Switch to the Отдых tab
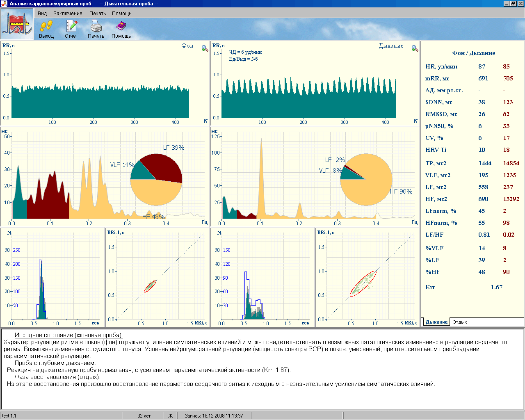 (x=459, y=322)
